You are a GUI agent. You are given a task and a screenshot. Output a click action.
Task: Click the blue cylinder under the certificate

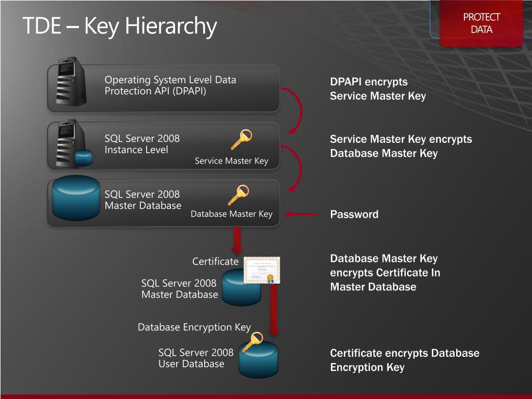click(241, 287)
